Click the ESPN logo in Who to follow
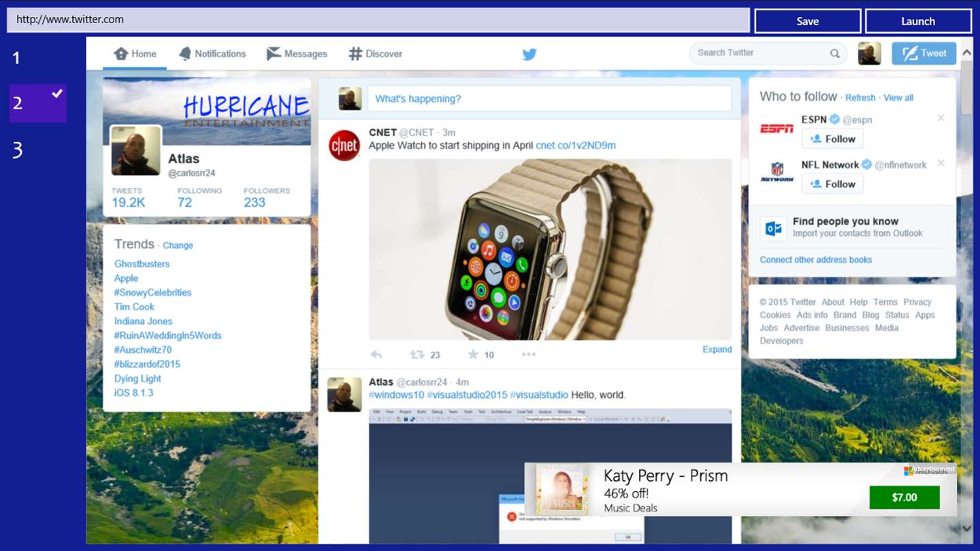Image resolution: width=980 pixels, height=551 pixels. pos(777,129)
